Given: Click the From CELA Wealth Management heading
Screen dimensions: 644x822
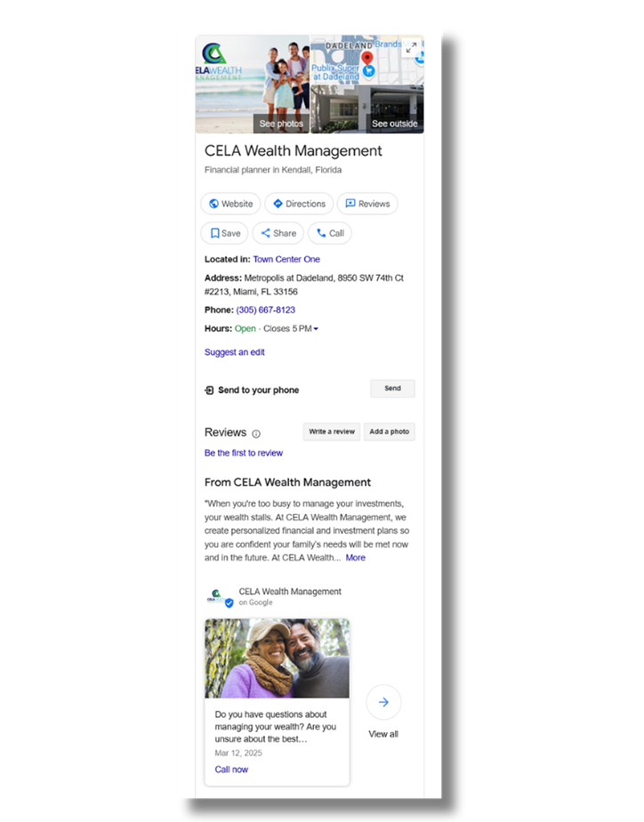Looking at the screenshot, I should point(287,482).
